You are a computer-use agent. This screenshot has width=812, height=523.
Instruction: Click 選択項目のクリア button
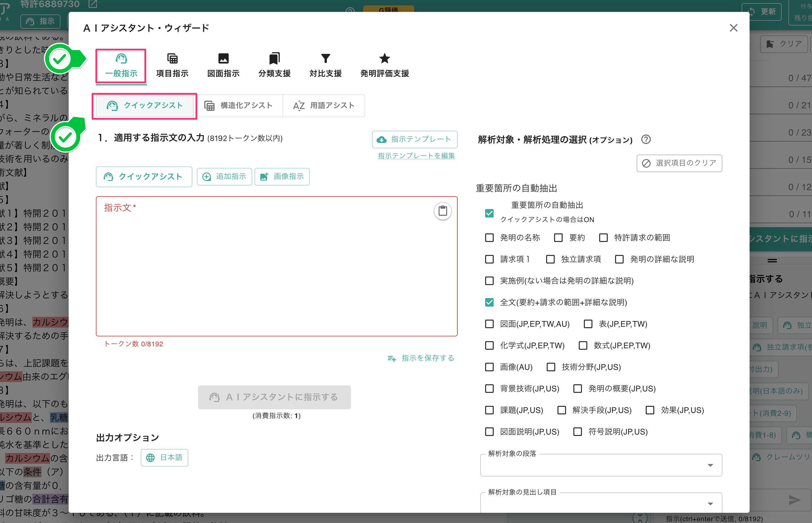point(679,163)
